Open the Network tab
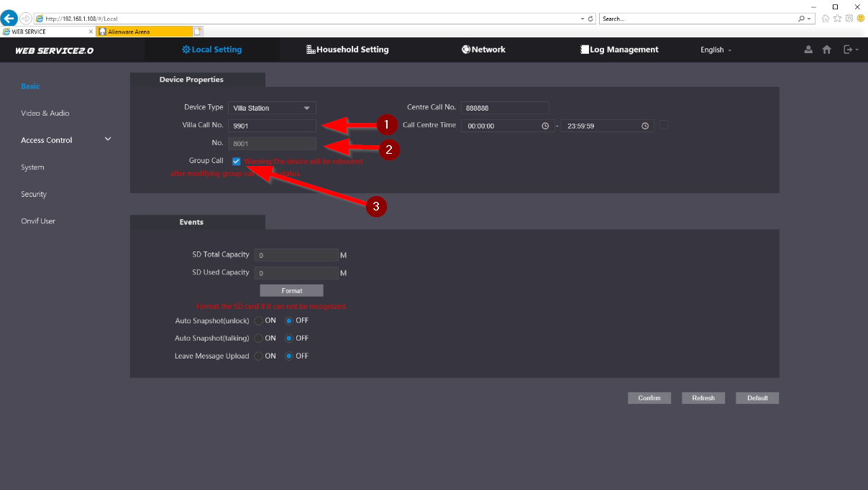Viewport: 868px width, 490px height. click(483, 50)
